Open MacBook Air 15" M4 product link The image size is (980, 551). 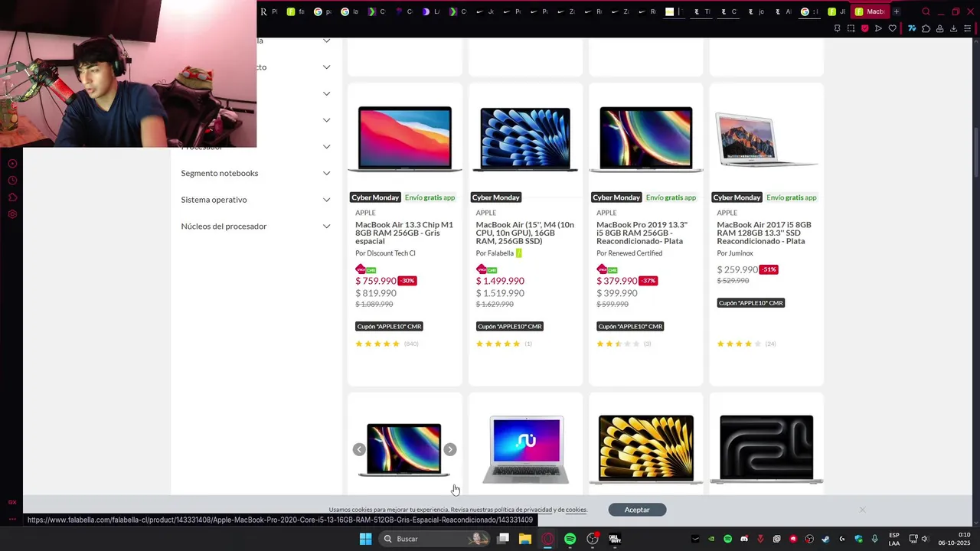(x=525, y=233)
